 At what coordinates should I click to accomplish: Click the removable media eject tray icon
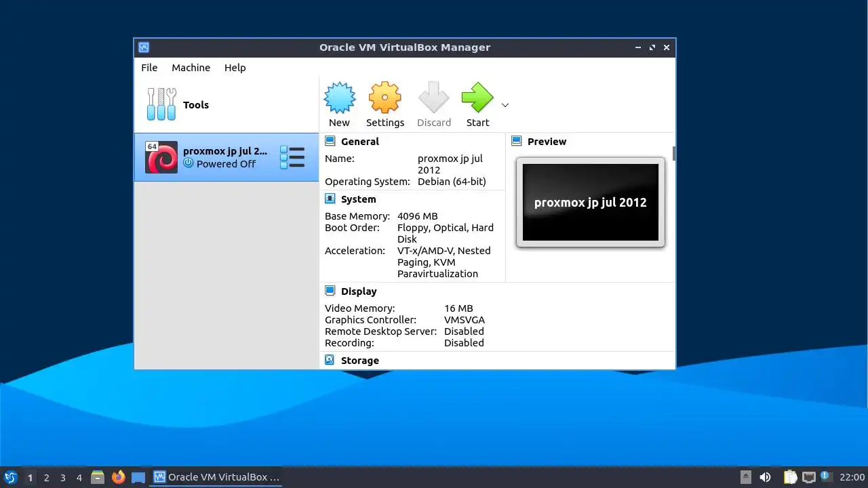[745, 477]
